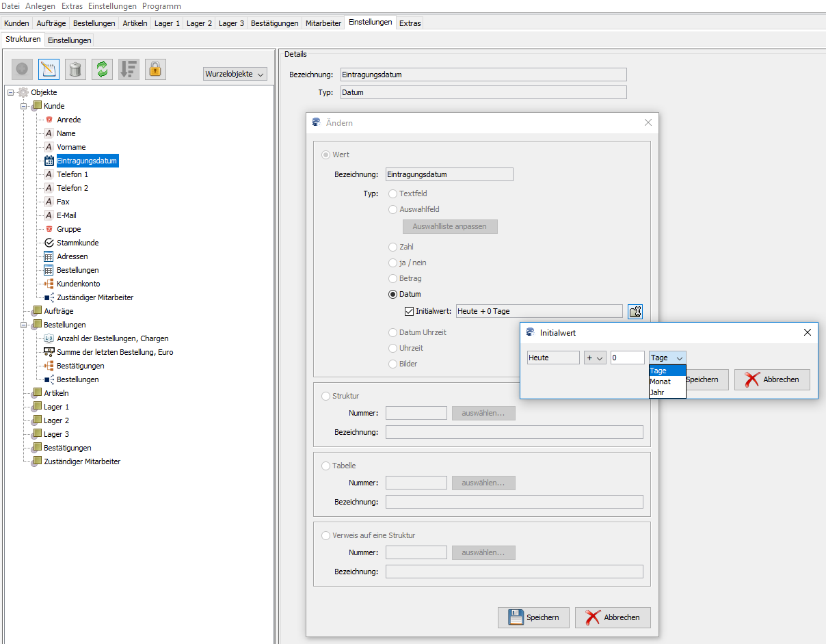
Task: Click the letter A icon beside Telefon 1
Action: 49,174
